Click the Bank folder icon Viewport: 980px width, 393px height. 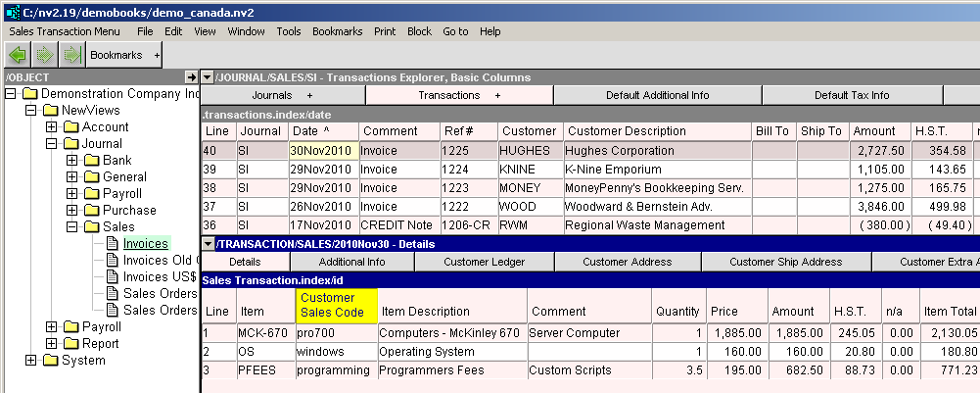click(92, 161)
